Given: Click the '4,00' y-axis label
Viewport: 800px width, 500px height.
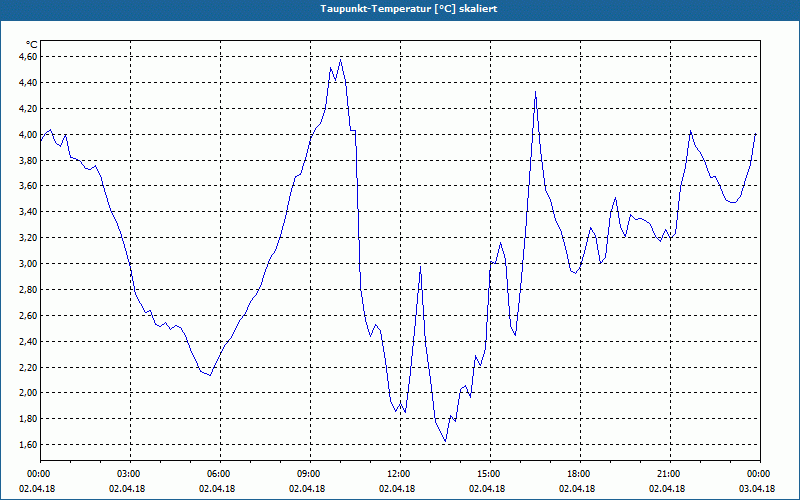Looking at the screenshot, I should pos(28,135).
